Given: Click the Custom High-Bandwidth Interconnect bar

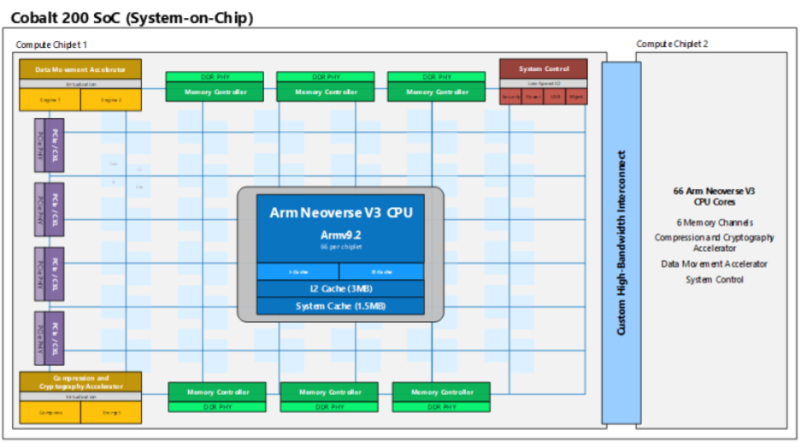Looking at the screenshot, I should click(x=620, y=242).
